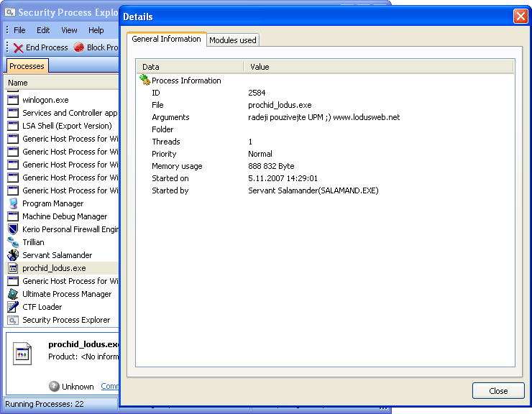The width and height of the screenshot is (532, 414).
Task: Click the Block Process red ball icon
Action: (x=78, y=47)
